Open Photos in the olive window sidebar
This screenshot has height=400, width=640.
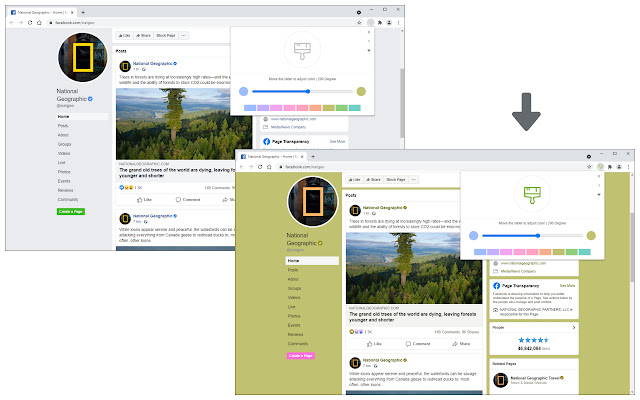click(x=294, y=316)
